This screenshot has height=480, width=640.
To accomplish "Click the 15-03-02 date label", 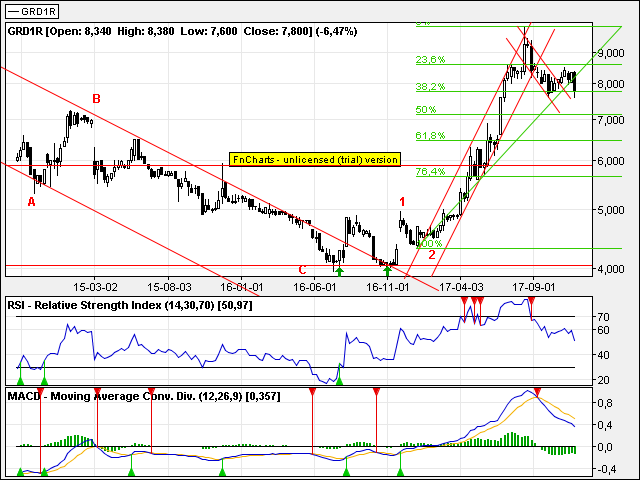I will pos(95,287).
